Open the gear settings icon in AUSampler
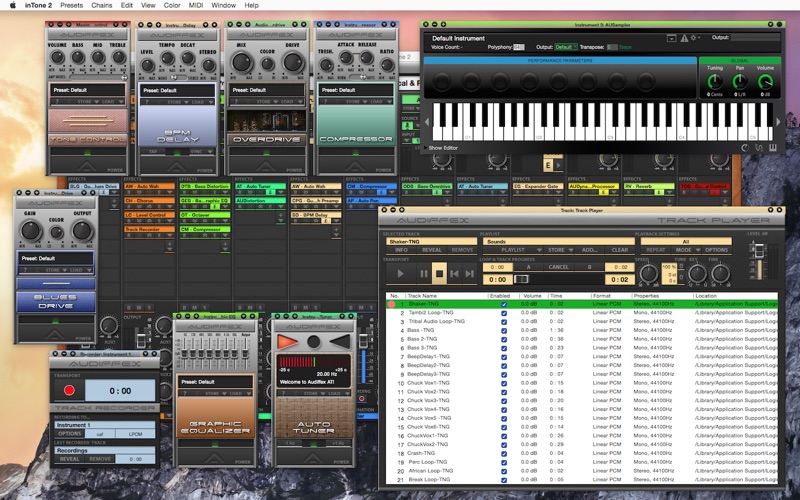 (693, 38)
